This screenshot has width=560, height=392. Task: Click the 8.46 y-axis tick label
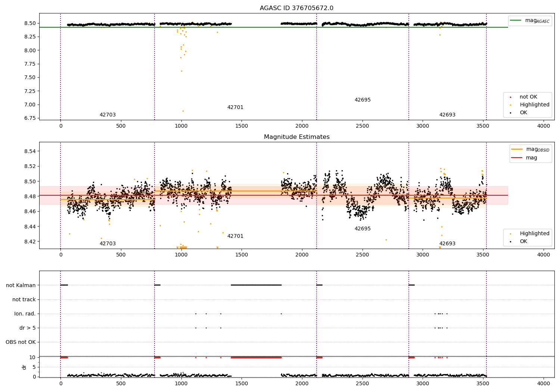coord(29,212)
